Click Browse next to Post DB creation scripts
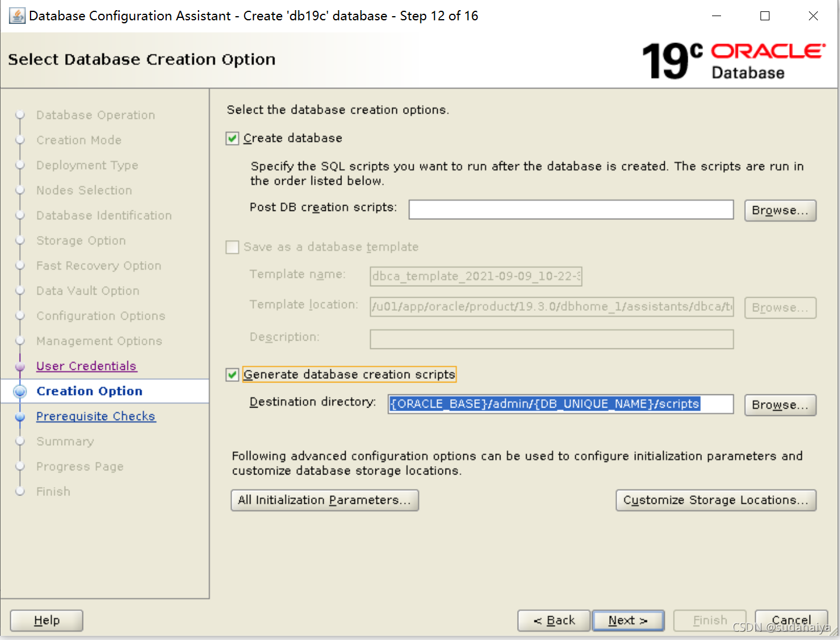The width and height of the screenshot is (840, 640). [780, 210]
